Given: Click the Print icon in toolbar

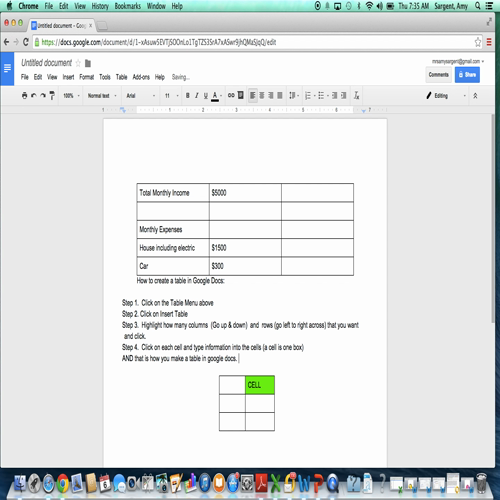Looking at the screenshot, I should 24,96.
